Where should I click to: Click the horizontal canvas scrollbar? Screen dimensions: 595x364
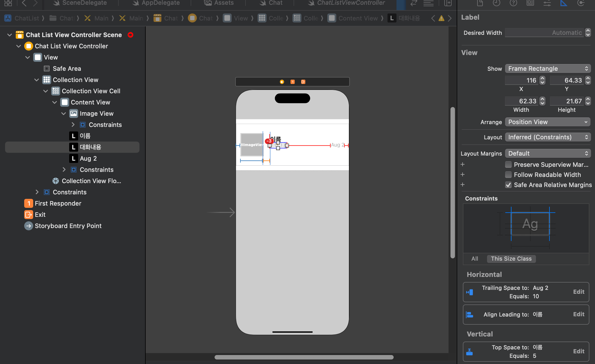pos(304,357)
